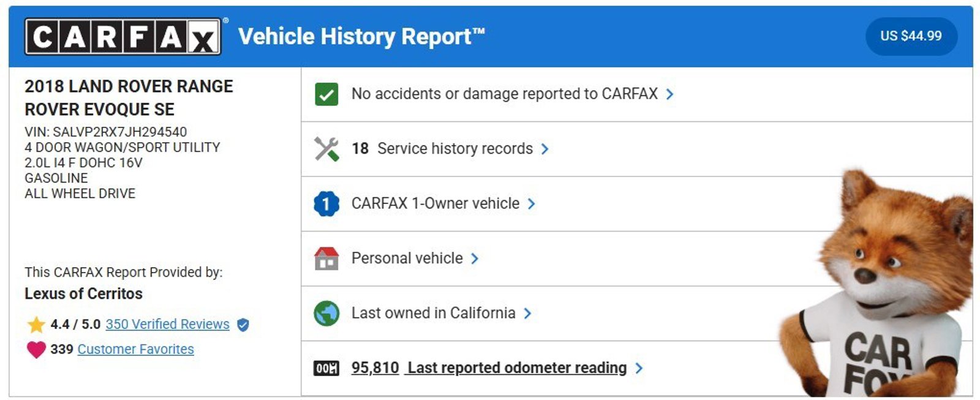Click the CARFAX logo

(x=123, y=37)
